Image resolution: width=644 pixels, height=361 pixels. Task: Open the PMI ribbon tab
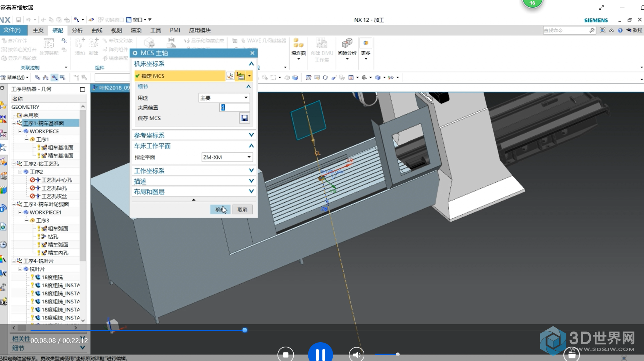tap(175, 30)
